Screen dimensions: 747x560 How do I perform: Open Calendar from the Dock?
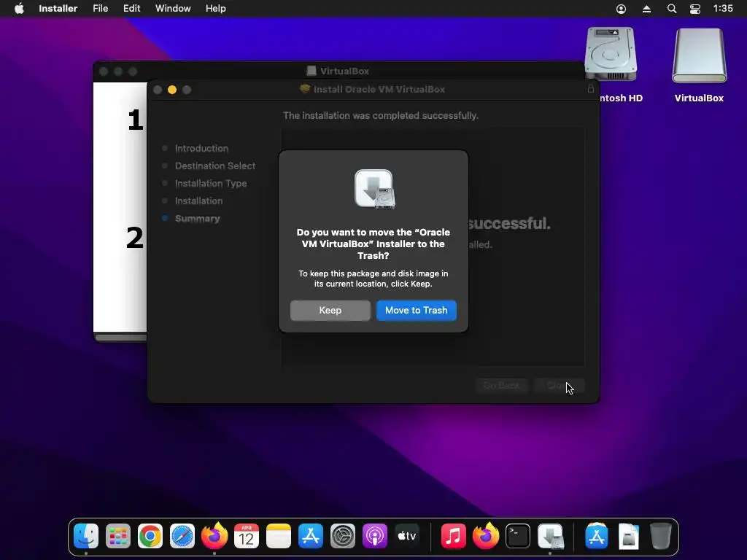click(247, 536)
